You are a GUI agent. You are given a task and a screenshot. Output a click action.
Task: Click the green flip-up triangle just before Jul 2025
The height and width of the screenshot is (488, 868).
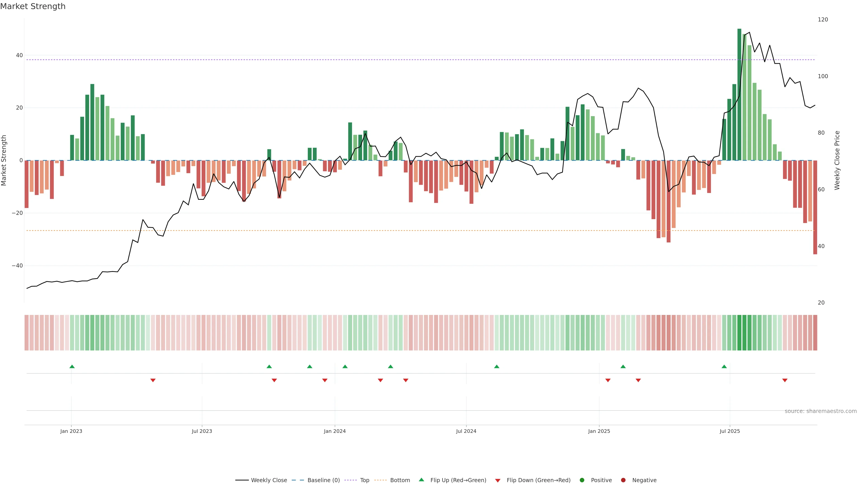pos(724,366)
